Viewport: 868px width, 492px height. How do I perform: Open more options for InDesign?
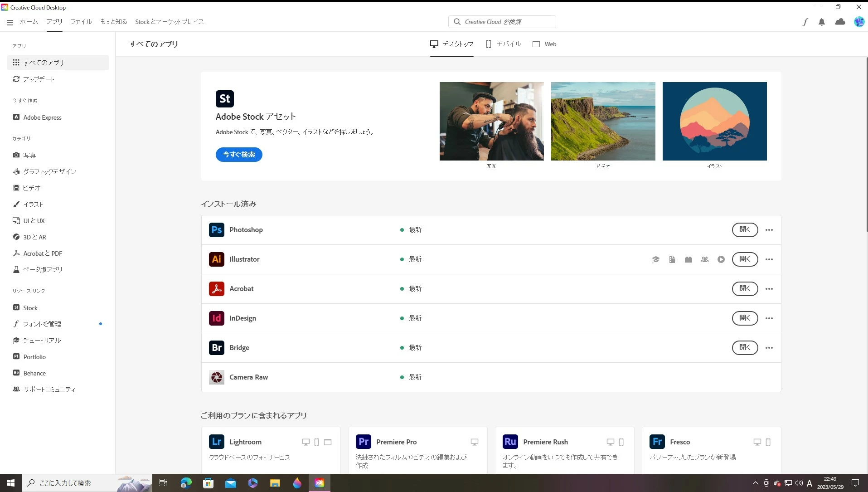[769, 318]
